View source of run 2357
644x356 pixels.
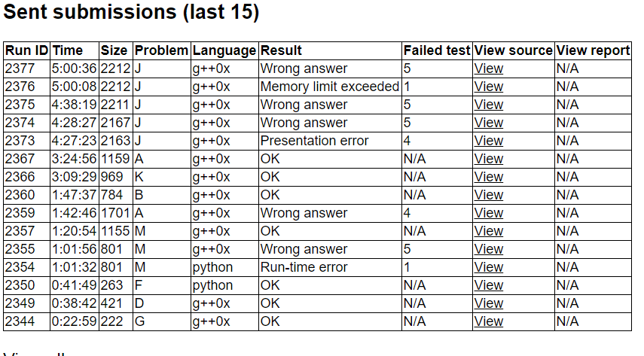point(488,231)
